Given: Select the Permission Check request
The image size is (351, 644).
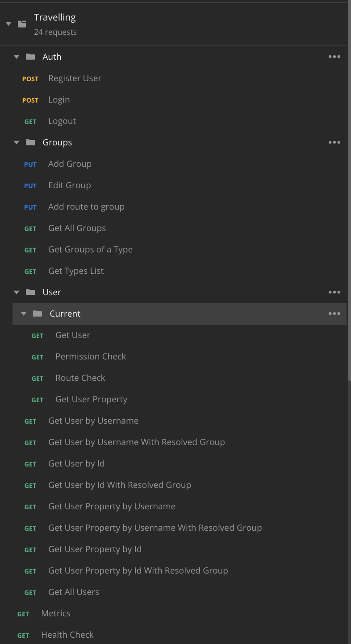Looking at the screenshot, I should tap(91, 356).
